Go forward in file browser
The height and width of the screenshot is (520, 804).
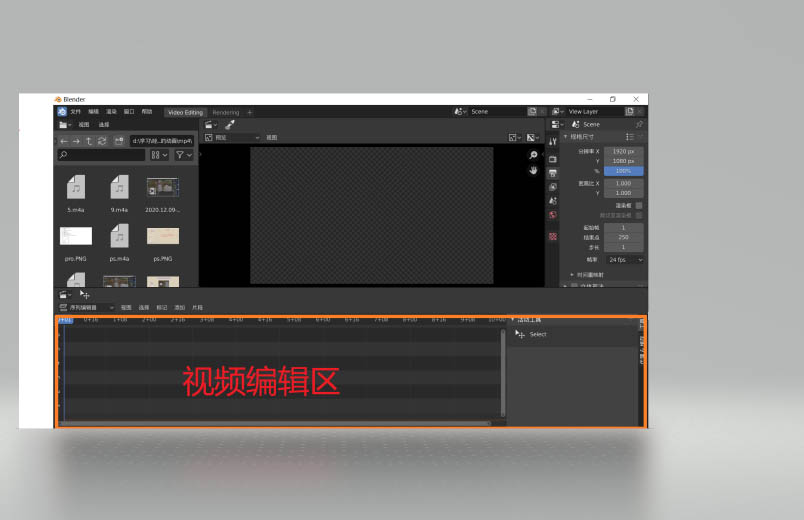click(76, 141)
